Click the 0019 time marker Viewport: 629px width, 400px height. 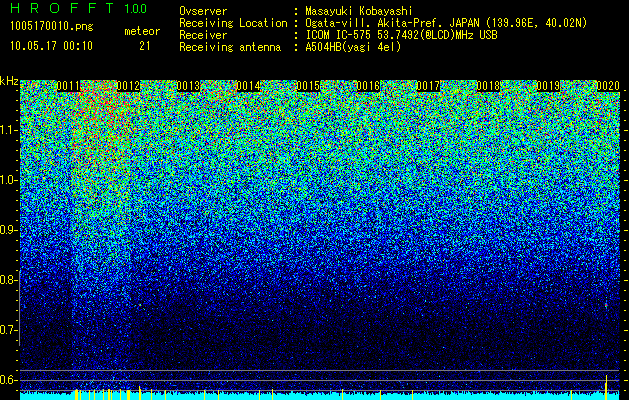click(548, 86)
